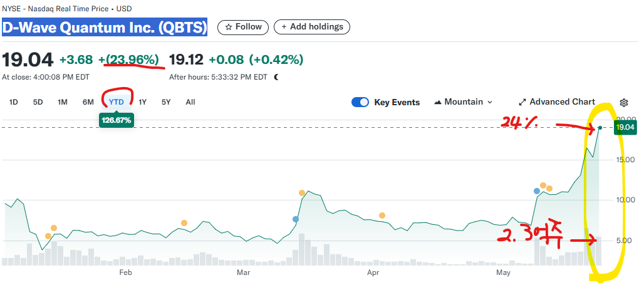Screen dimensions: 644x285
Task: Select the 1D time range
Action: (x=14, y=102)
